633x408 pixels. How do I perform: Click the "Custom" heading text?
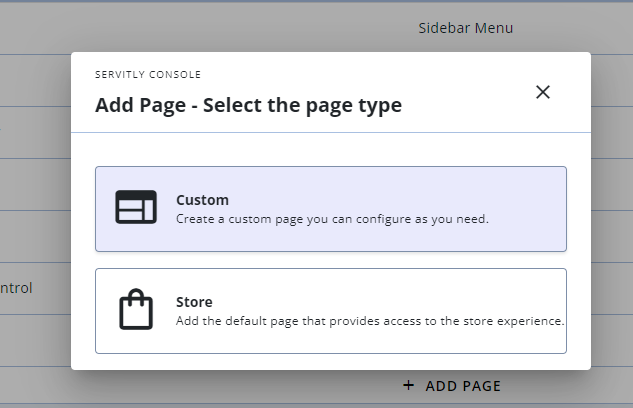[x=202, y=200]
